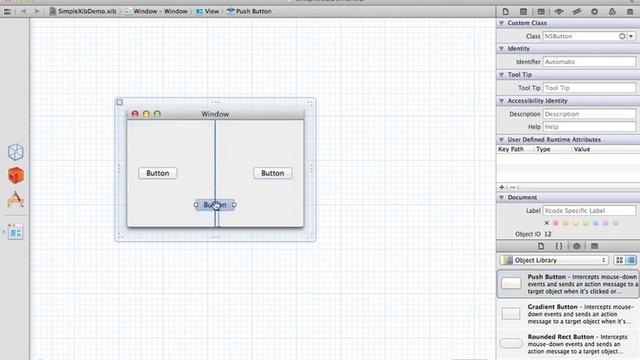Show the Media library icon
The image size is (640, 360).
point(594,246)
